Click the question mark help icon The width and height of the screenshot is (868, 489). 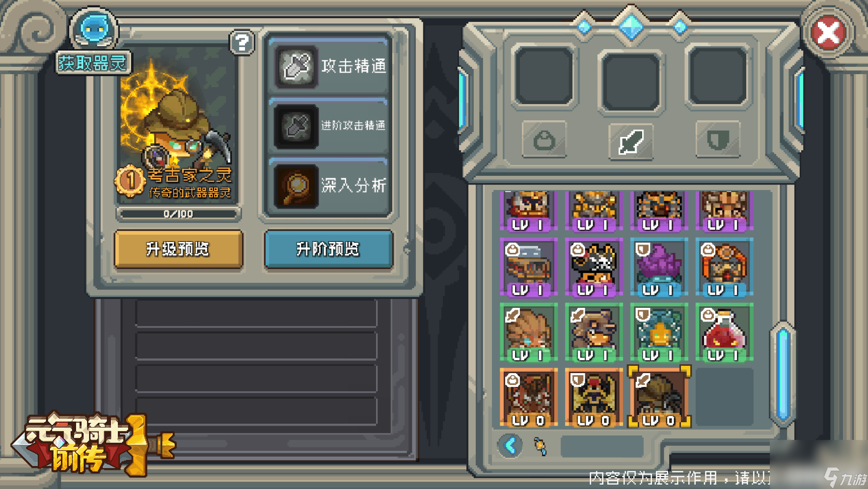[242, 43]
